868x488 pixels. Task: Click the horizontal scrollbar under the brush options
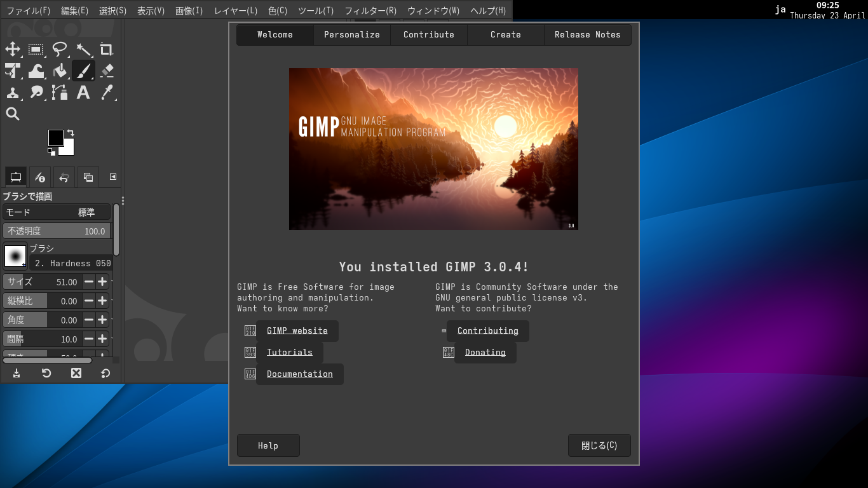46,360
